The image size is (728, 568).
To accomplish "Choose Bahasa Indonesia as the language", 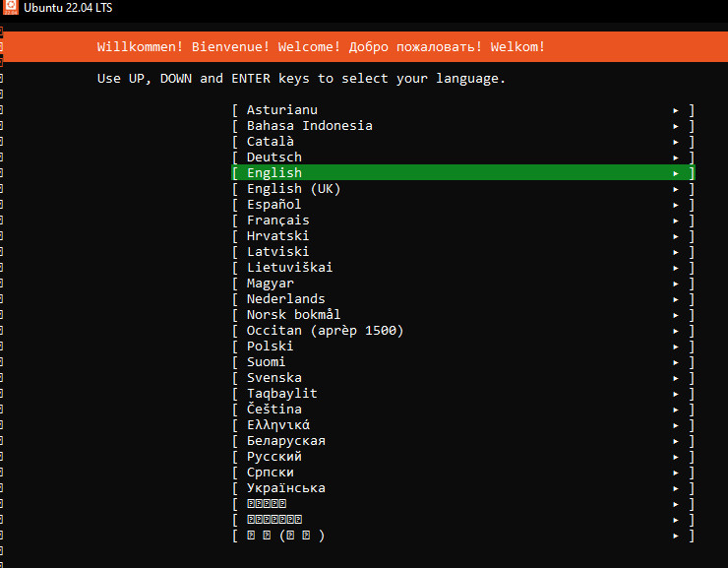I will click(x=309, y=126).
